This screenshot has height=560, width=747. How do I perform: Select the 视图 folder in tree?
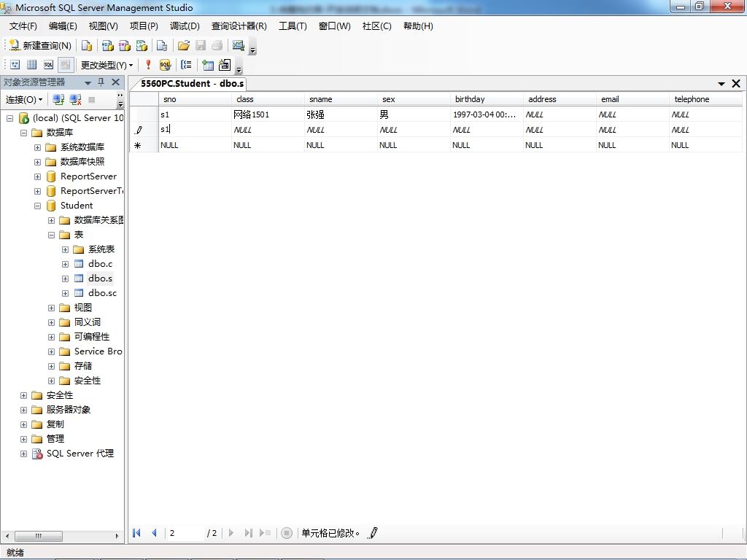pos(83,308)
